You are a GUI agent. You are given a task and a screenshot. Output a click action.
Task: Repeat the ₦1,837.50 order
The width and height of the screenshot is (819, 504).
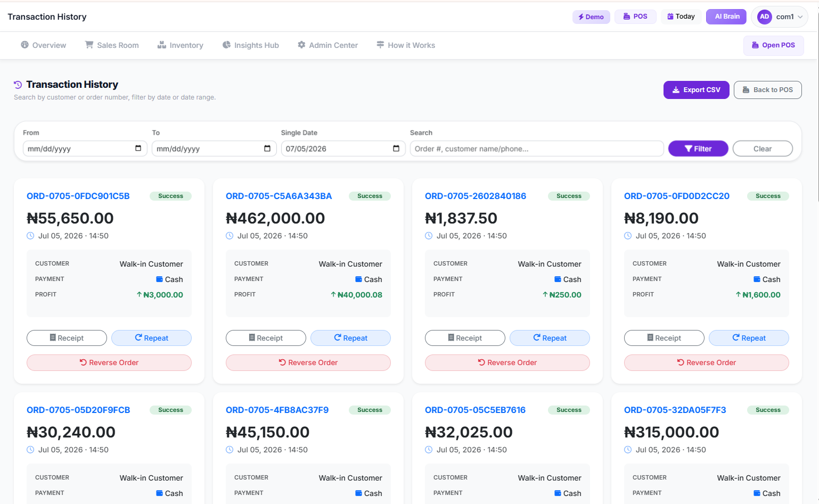coord(550,338)
